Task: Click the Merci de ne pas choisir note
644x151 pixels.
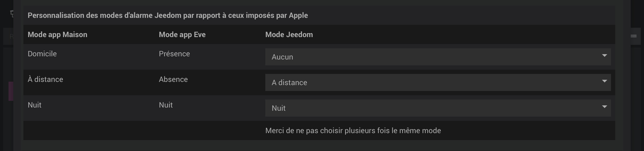Action: 353,130
